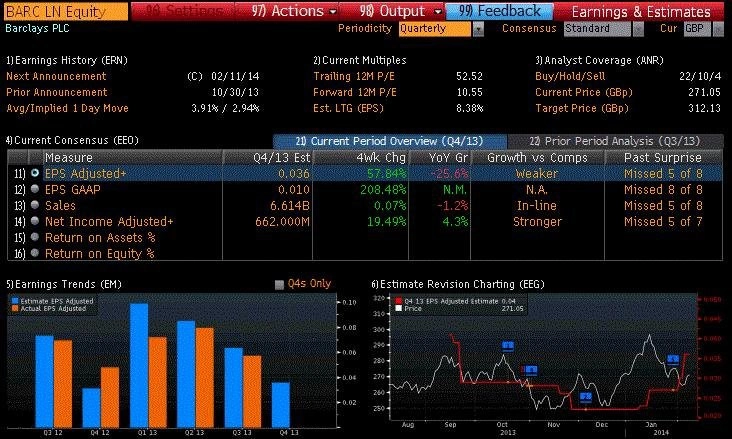Click the Consensus Standard field
This screenshot has width=732, height=439.
[598, 29]
